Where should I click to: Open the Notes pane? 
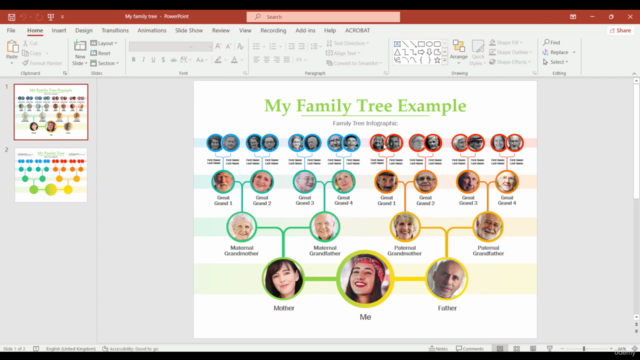click(439, 349)
